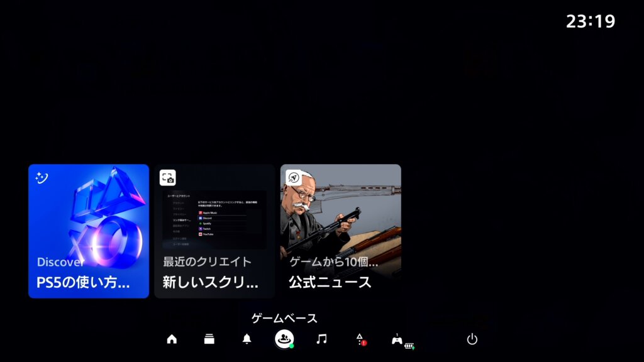
Task: Open the Power button icon
Action: [x=472, y=339]
